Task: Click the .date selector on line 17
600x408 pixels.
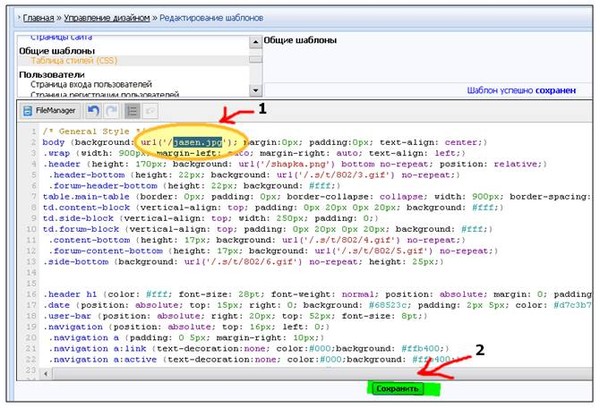Action: coord(56,305)
